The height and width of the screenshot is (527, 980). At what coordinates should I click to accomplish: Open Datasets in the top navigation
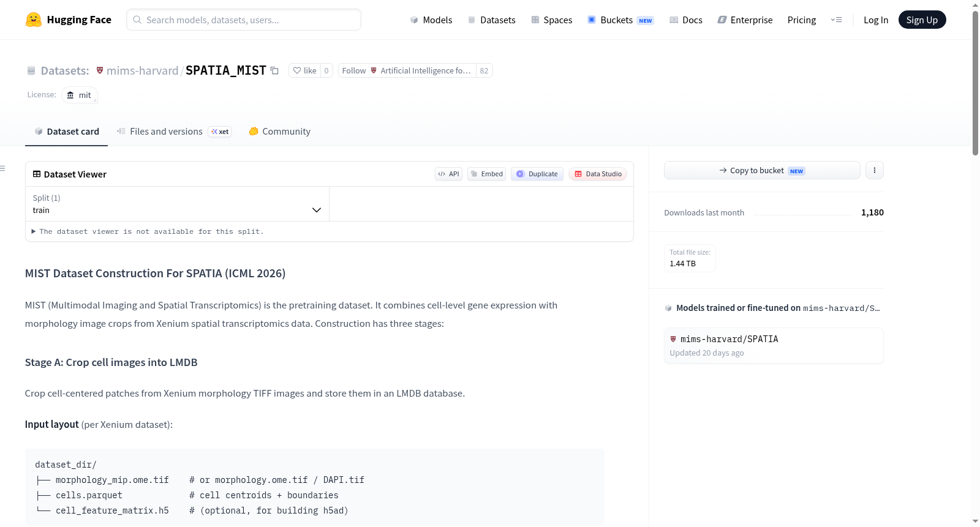click(491, 20)
